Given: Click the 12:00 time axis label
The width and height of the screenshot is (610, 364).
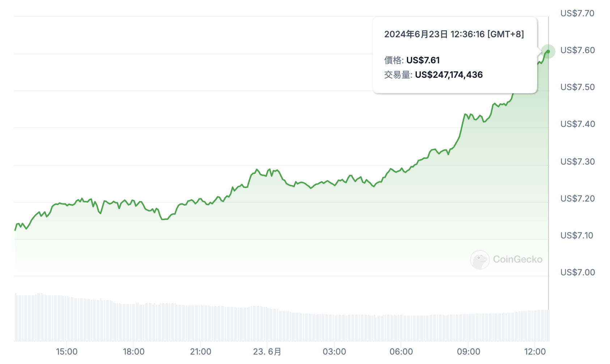Looking at the screenshot, I should click(x=535, y=352).
